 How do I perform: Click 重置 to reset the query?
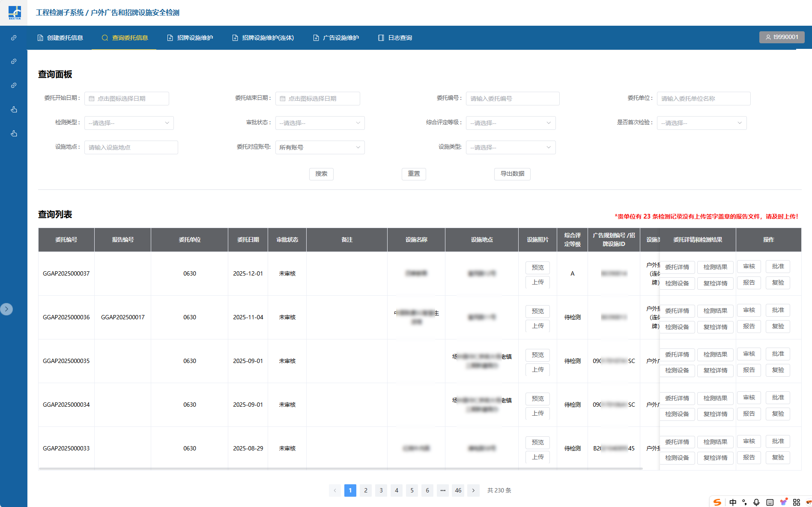pyautogui.click(x=414, y=174)
